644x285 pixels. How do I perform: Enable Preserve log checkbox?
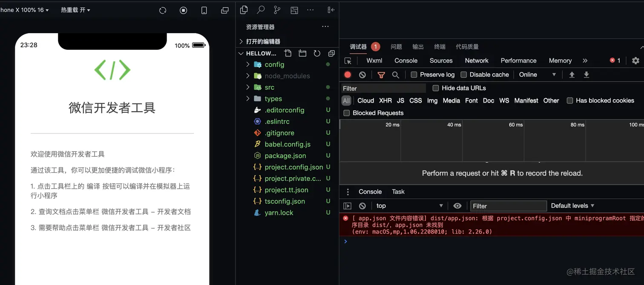pos(414,75)
